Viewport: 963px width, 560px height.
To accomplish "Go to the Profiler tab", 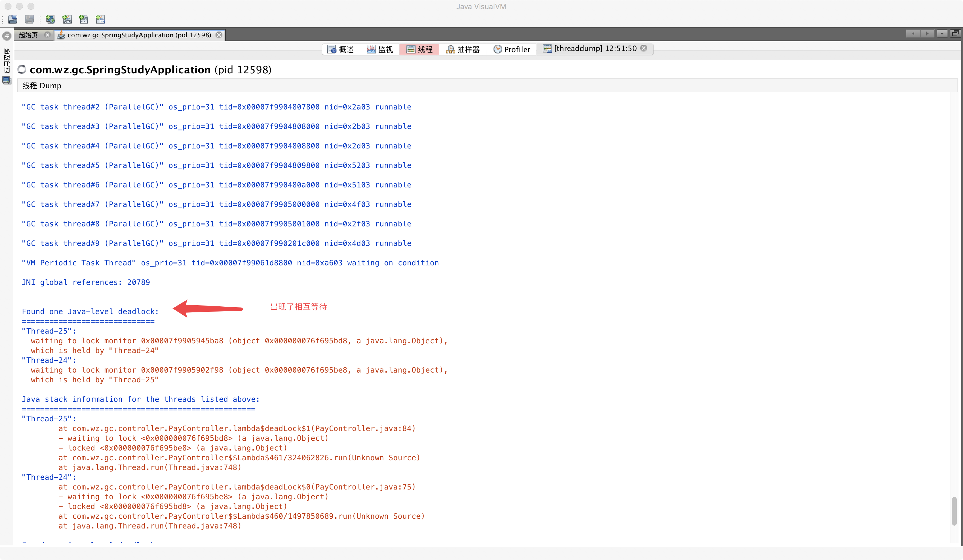I will point(512,49).
